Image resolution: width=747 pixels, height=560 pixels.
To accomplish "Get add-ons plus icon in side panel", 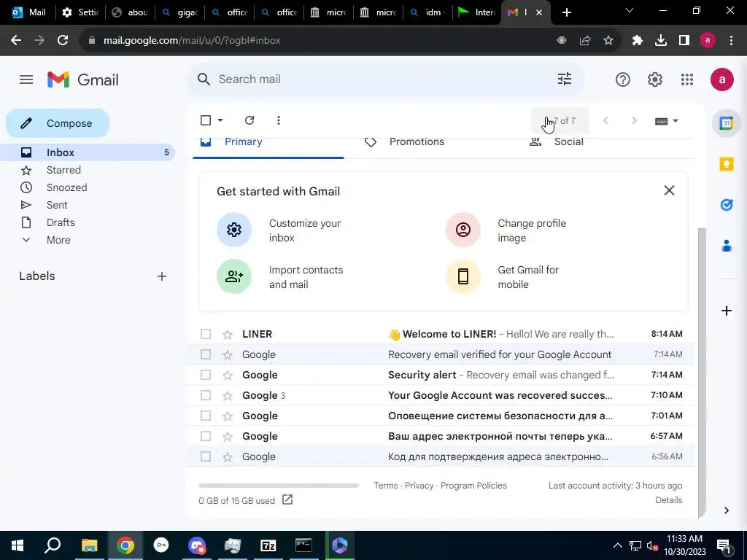I will click(x=726, y=311).
